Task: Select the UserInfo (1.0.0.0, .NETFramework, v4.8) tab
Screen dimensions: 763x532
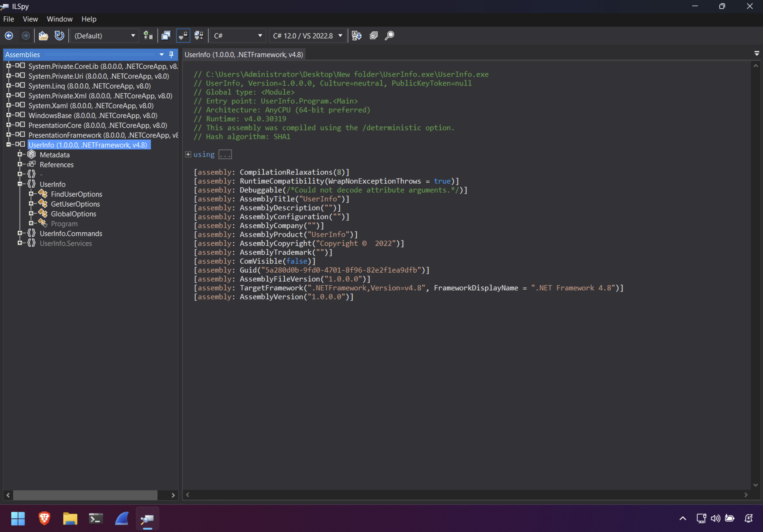Action: pos(243,55)
